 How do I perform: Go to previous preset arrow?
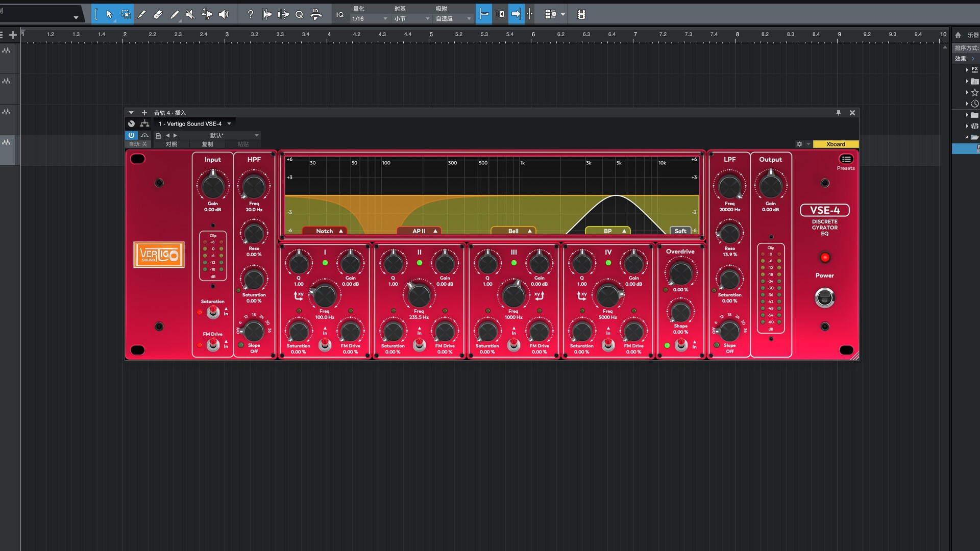pos(167,135)
